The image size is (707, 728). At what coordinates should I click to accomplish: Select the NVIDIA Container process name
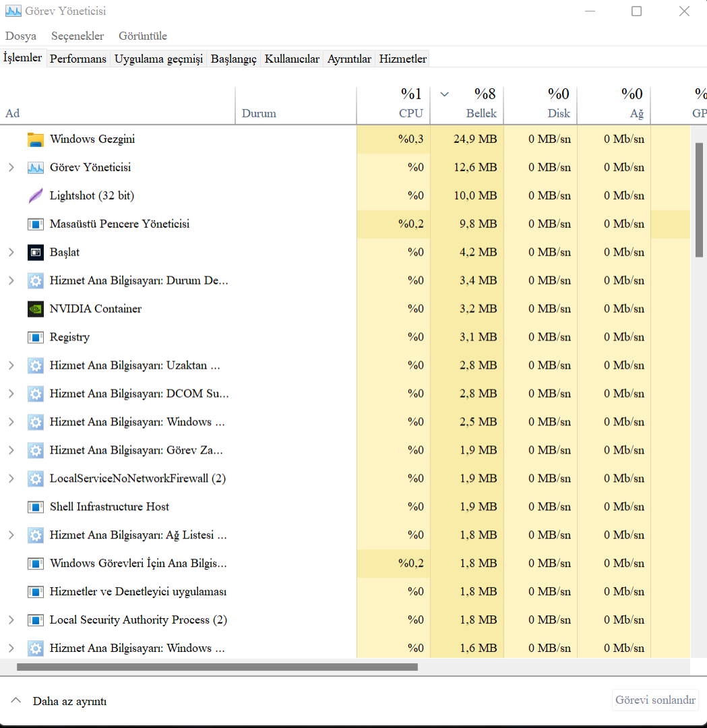pyautogui.click(x=96, y=309)
